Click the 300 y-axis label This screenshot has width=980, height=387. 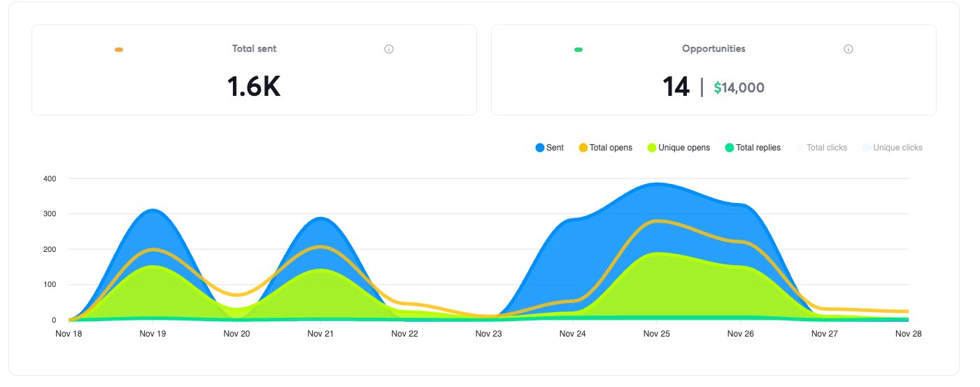(49, 214)
